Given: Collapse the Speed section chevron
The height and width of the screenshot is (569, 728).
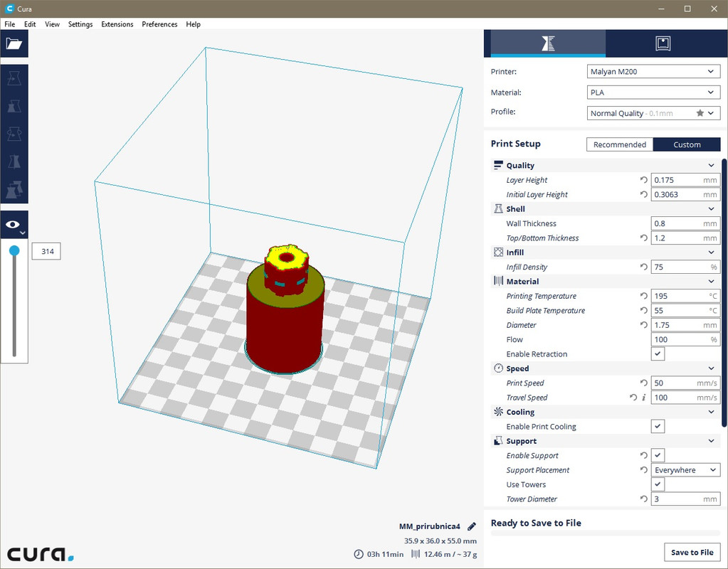Looking at the screenshot, I should [712, 368].
